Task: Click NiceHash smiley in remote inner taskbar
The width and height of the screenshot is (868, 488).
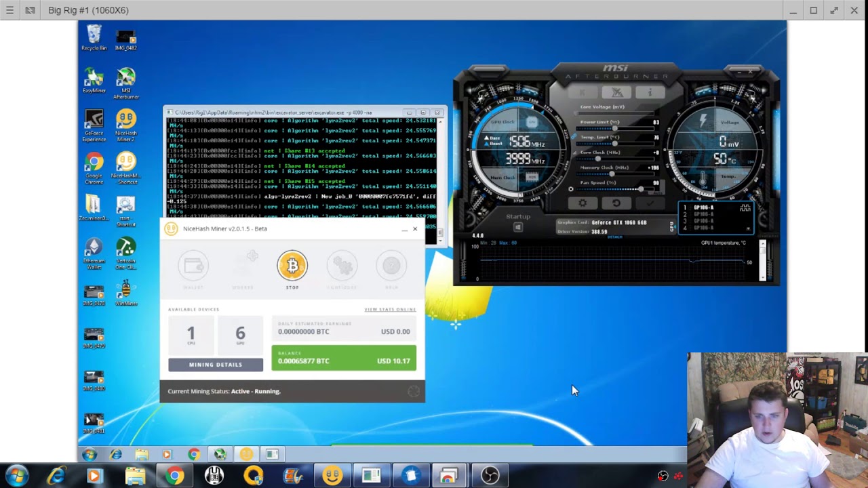Action: (x=246, y=455)
